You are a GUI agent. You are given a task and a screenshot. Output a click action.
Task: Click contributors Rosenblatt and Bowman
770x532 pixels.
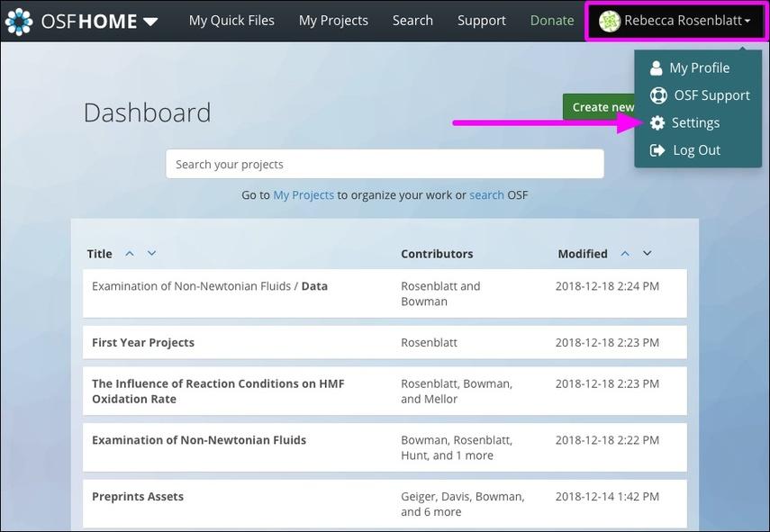click(x=440, y=293)
